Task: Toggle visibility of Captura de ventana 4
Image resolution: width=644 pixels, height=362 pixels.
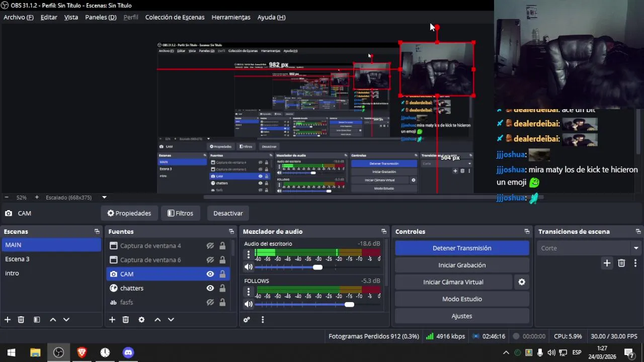Action: click(210, 246)
